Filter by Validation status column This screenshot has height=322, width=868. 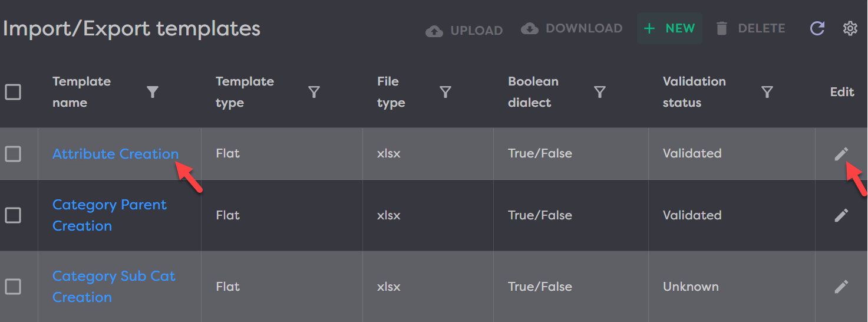pos(767,92)
